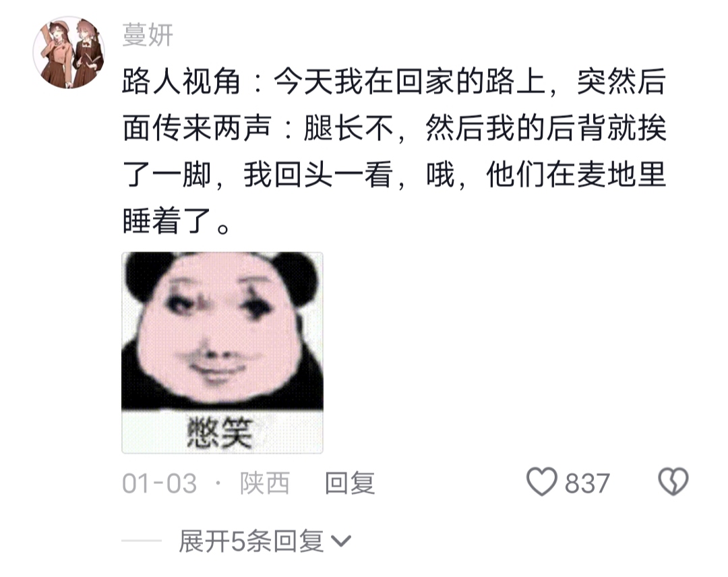
Task: Like the comment with the heart icon
Action: 541,481
